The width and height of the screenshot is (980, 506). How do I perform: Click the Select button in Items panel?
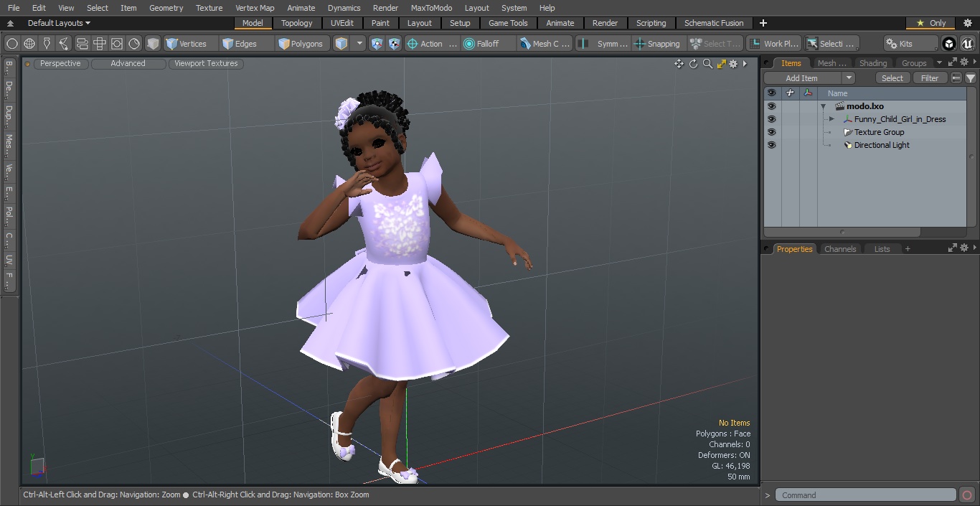[892, 78]
